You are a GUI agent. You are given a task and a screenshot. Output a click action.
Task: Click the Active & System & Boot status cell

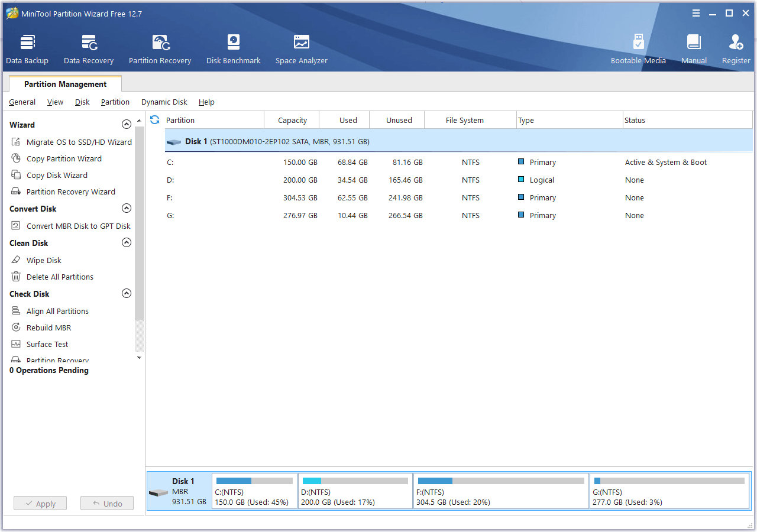[666, 162]
